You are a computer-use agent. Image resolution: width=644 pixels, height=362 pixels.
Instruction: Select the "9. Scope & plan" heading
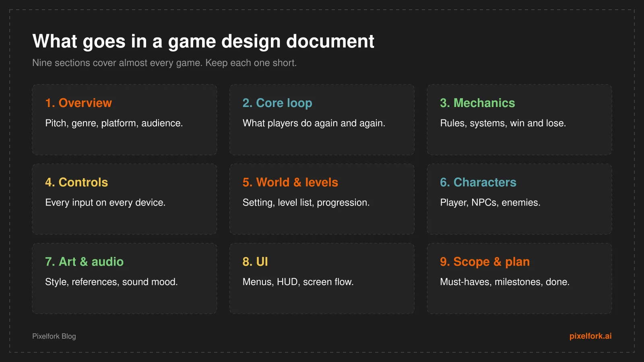pos(485,262)
